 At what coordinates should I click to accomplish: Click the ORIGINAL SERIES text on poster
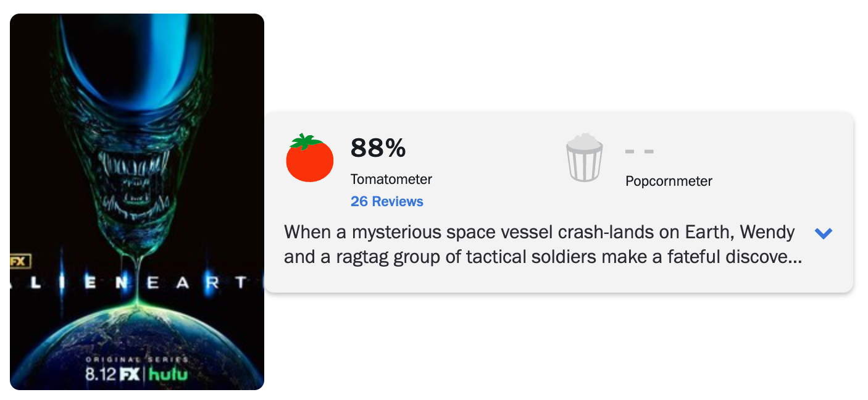tap(137, 359)
